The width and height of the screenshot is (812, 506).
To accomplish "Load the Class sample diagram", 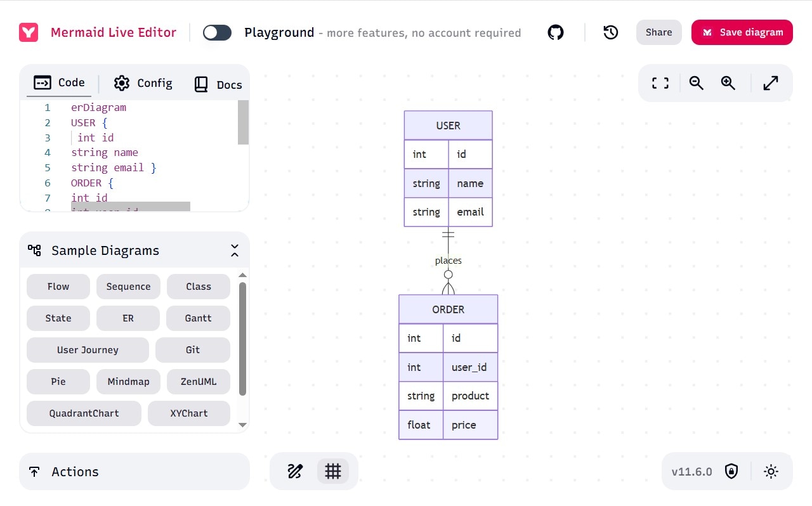I will click(199, 287).
